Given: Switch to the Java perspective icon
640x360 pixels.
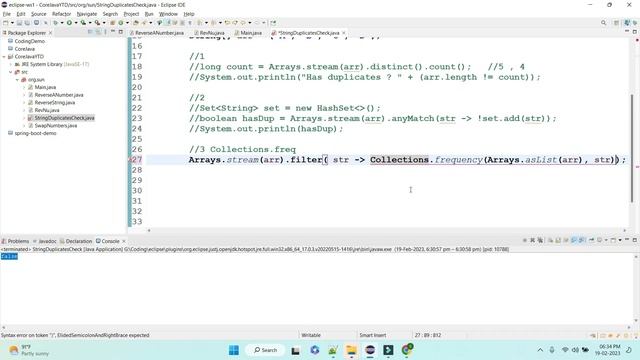Looking at the screenshot, I should coord(627,23).
